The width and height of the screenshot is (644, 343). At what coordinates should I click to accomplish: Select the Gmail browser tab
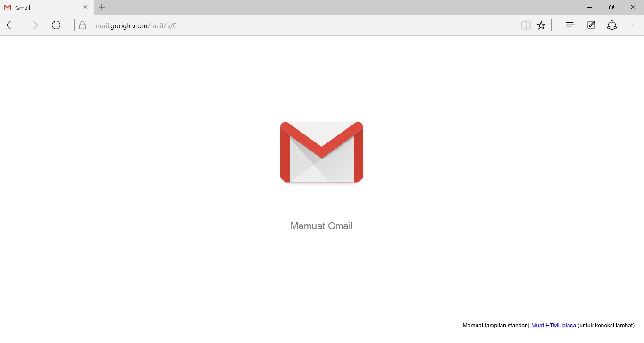tap(47, 8)
